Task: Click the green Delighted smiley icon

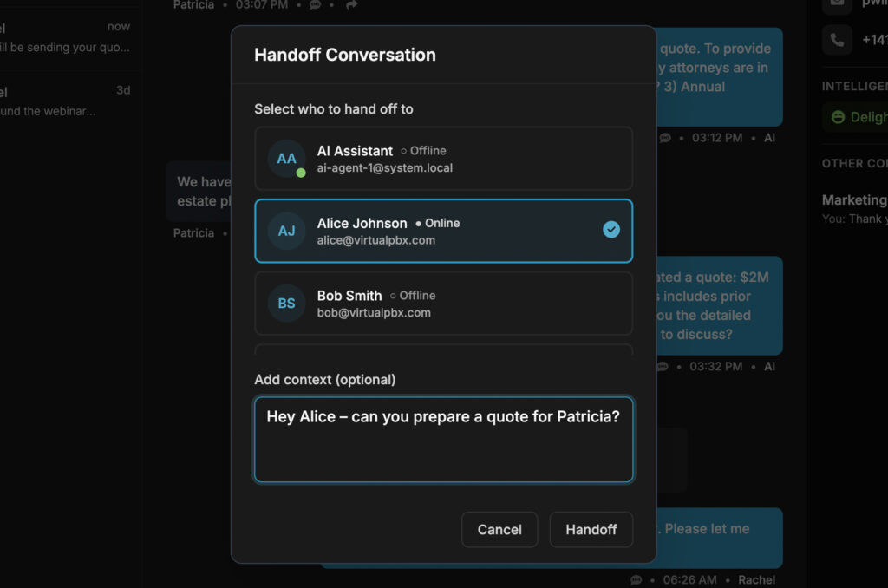Action: click(x=838, y=117)
